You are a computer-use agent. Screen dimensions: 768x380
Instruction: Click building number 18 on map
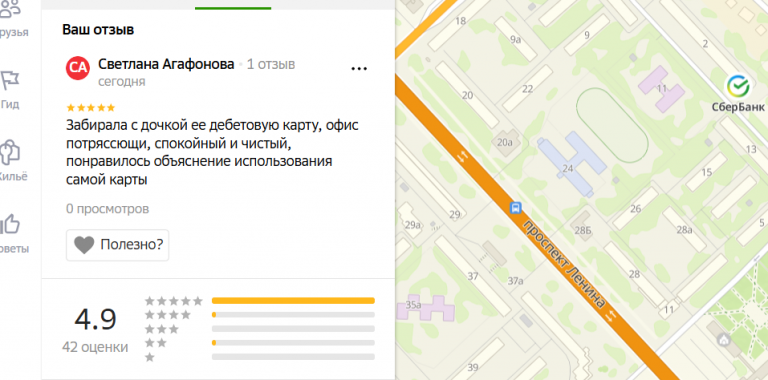tap(460, 21)
